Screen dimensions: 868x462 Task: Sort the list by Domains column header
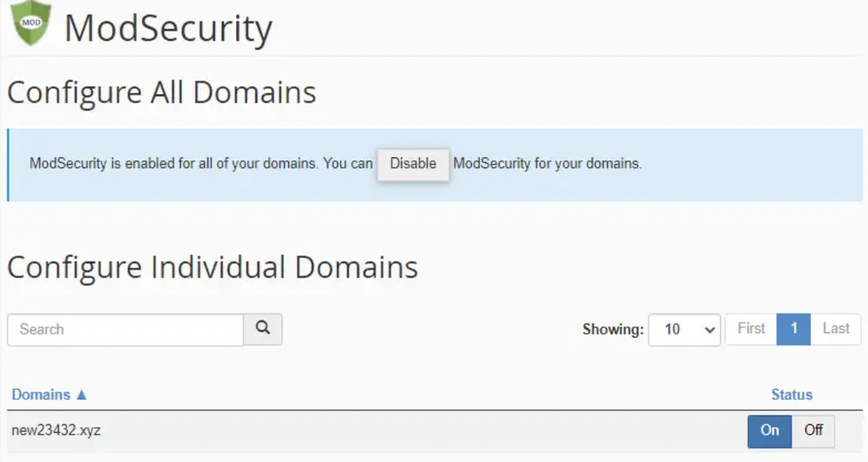[x=41, y=395]
